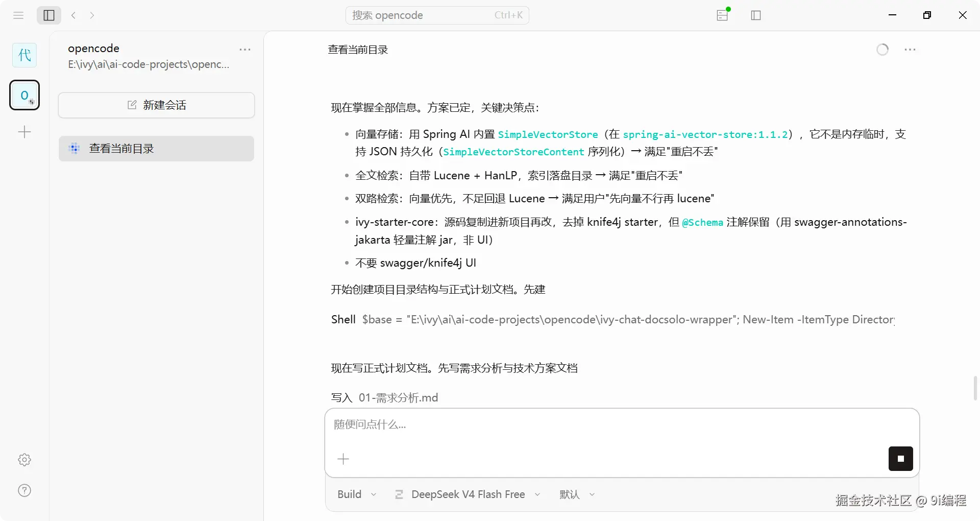Click the SimpleVectorStore inline code
Screen dimensions: 980x521
click(548, 134)
